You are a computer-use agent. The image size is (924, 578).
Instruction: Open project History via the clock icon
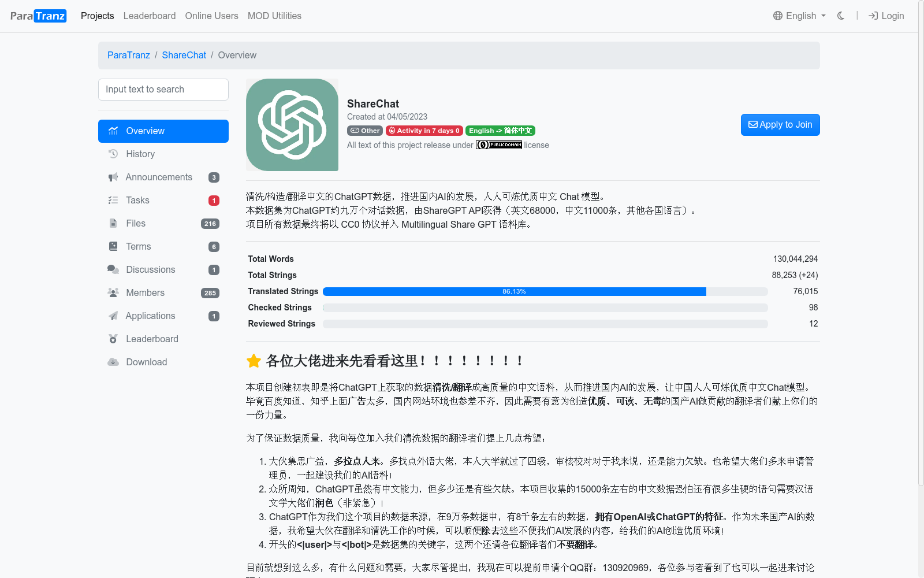click(113, 154)
